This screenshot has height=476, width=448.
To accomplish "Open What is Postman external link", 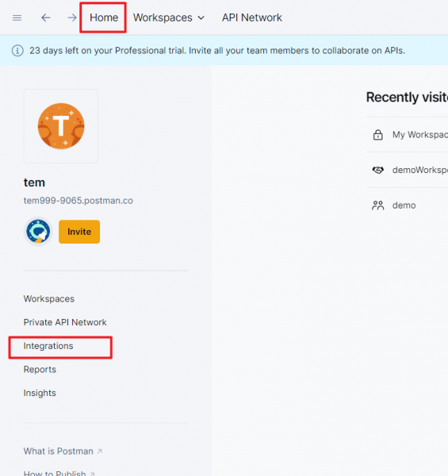I will [x=63, y=451].
